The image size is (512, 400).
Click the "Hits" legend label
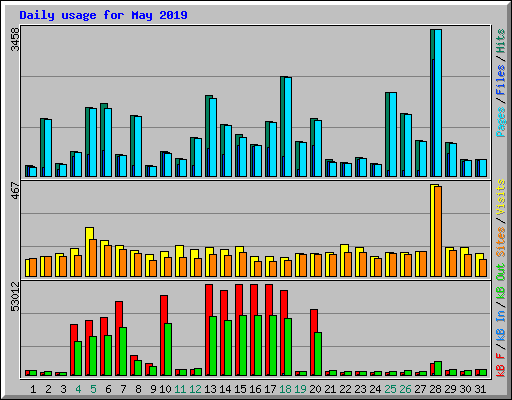[x=500, y=41]
